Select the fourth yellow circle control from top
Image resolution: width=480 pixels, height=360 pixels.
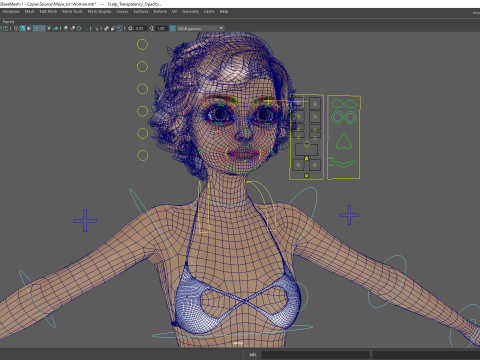[142, 111]
